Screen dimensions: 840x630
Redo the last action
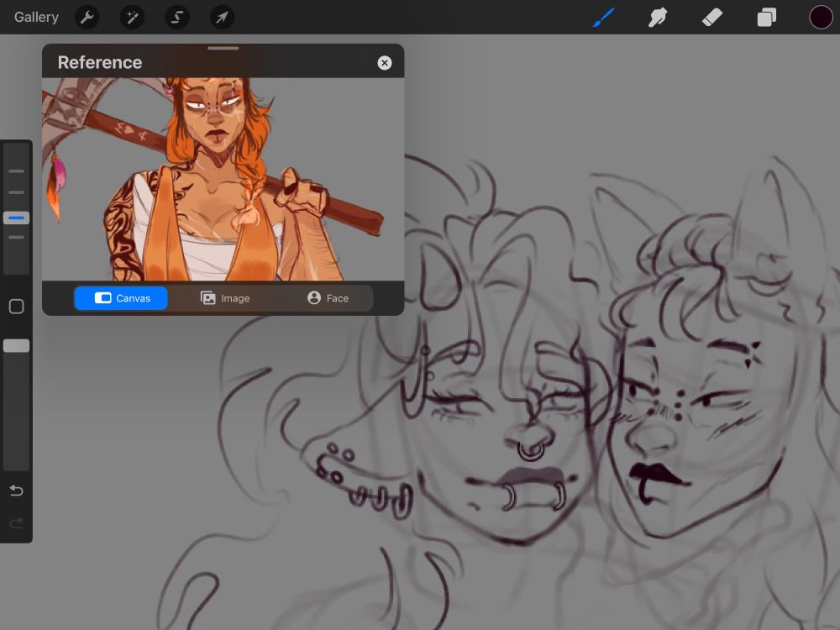click(16, 522)
